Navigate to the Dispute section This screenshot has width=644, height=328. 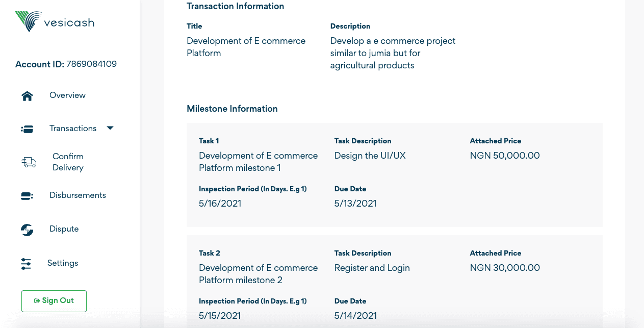pos(64,229)
